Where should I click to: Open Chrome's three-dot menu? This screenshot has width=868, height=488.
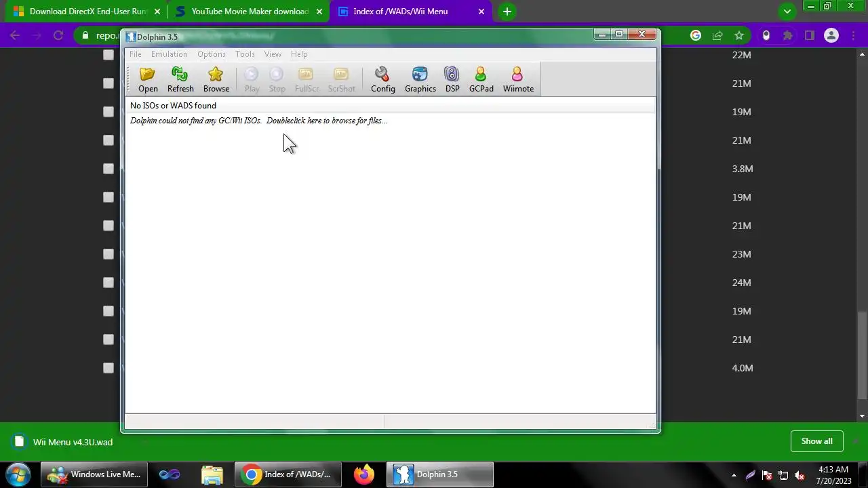coord(853,35)
